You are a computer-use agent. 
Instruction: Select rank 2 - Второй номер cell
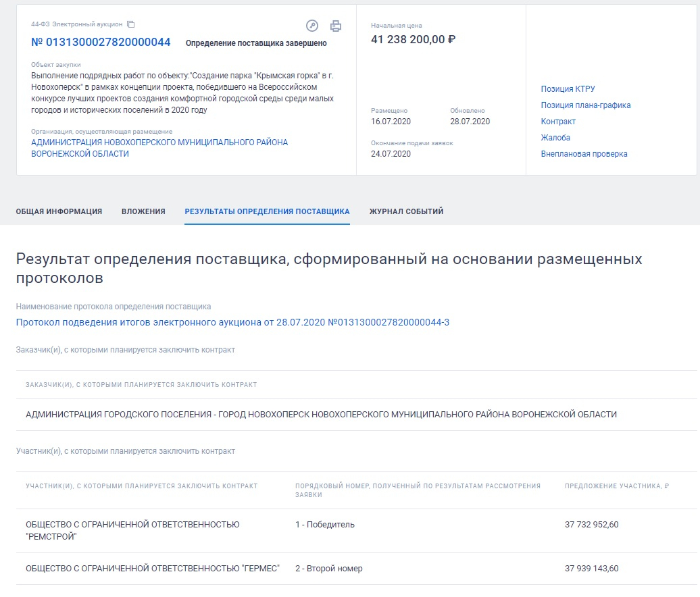328,569
